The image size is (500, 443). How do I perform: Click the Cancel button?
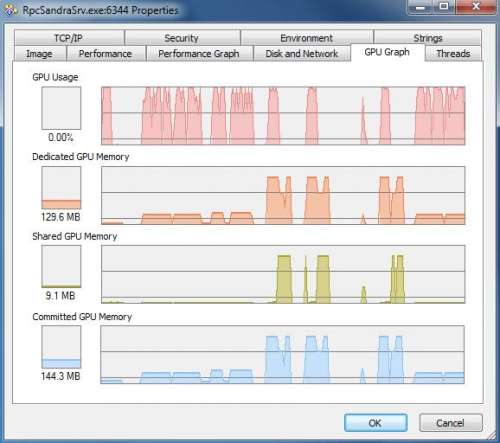(451, 423)
